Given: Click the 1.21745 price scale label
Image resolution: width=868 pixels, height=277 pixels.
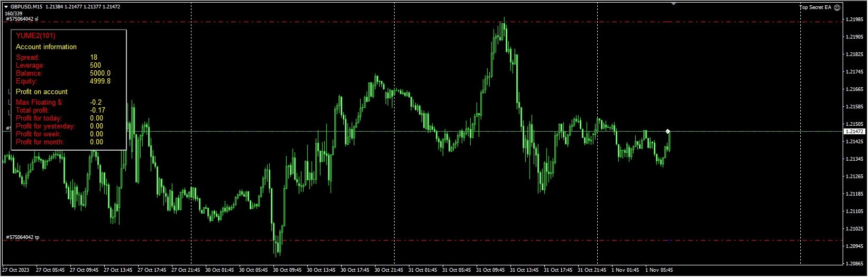Looking at the screenshot, I should click(x=855, y=72).
